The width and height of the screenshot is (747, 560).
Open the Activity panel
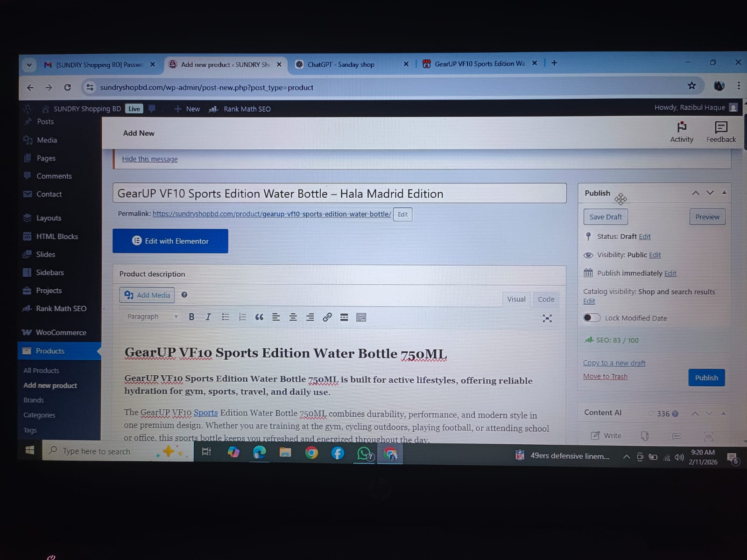tap(682, 131)
